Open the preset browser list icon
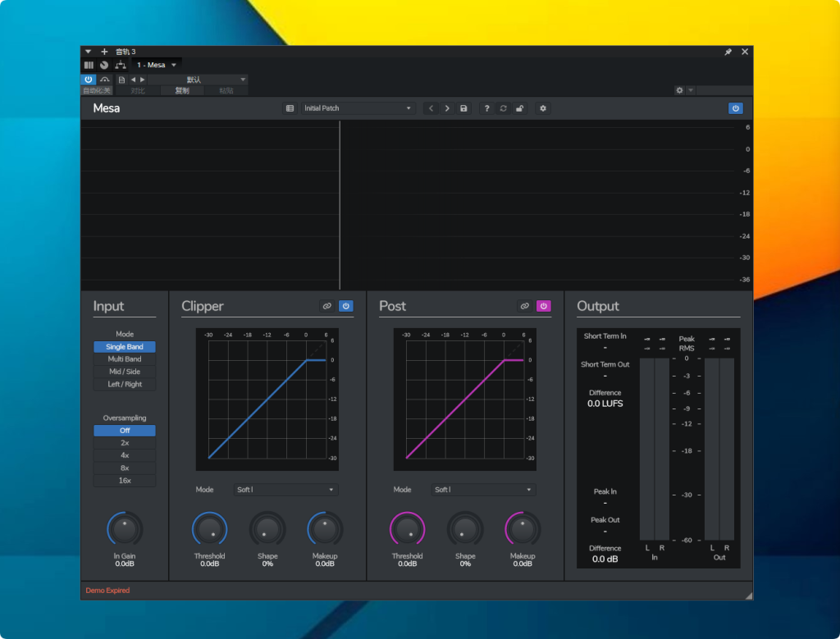This screenshot has width=840, height=639. [x=290, y=108]
